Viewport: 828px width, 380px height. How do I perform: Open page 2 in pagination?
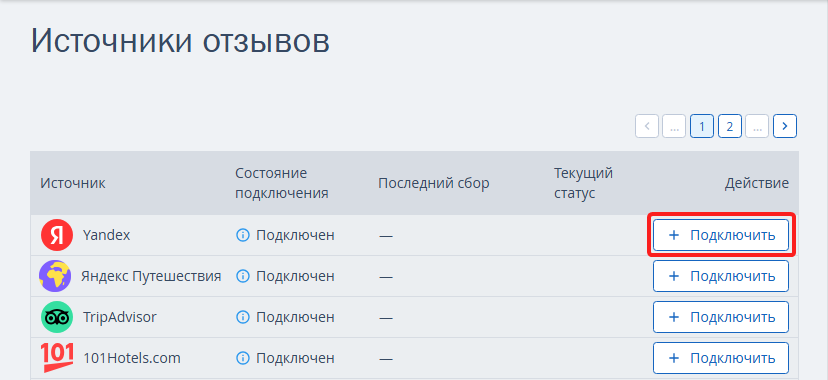[730, 127]
